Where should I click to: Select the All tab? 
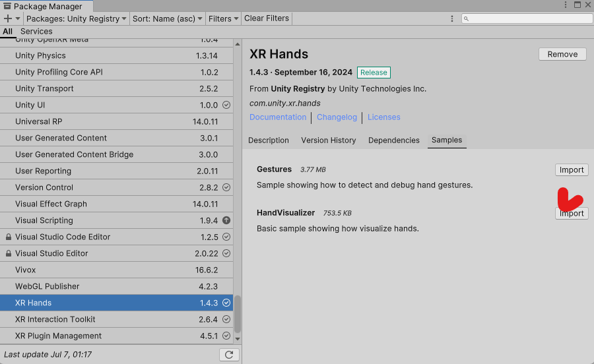point(7,32)
